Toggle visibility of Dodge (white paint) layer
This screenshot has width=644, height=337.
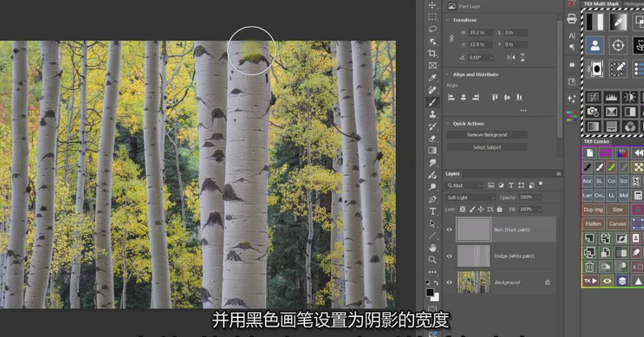coord(449,256)
